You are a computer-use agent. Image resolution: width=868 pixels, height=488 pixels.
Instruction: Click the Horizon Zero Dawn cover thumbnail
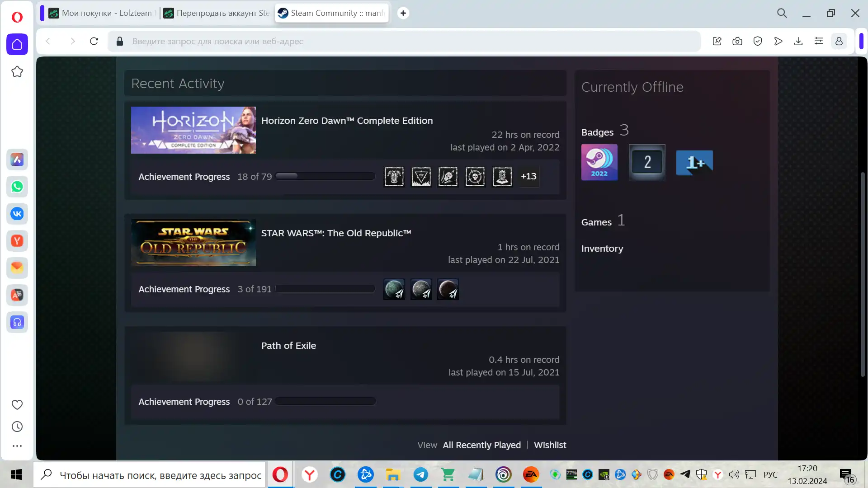point(193,130)
